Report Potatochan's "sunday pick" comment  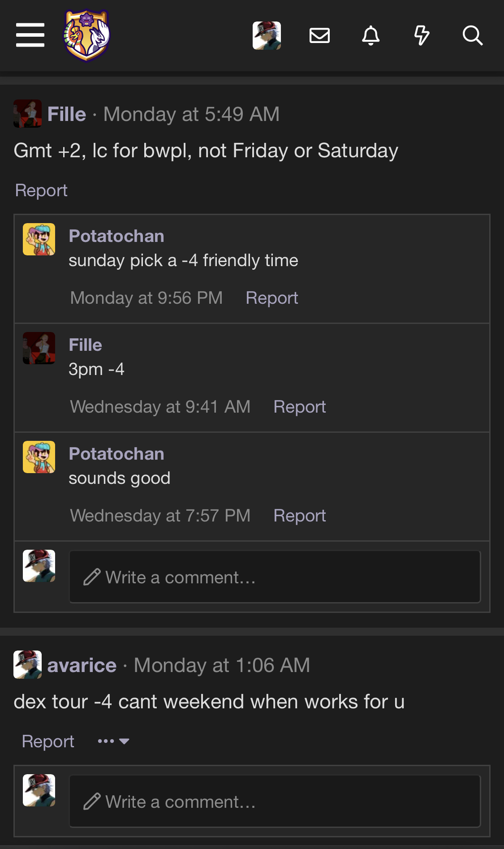click(x=271, y=298)
